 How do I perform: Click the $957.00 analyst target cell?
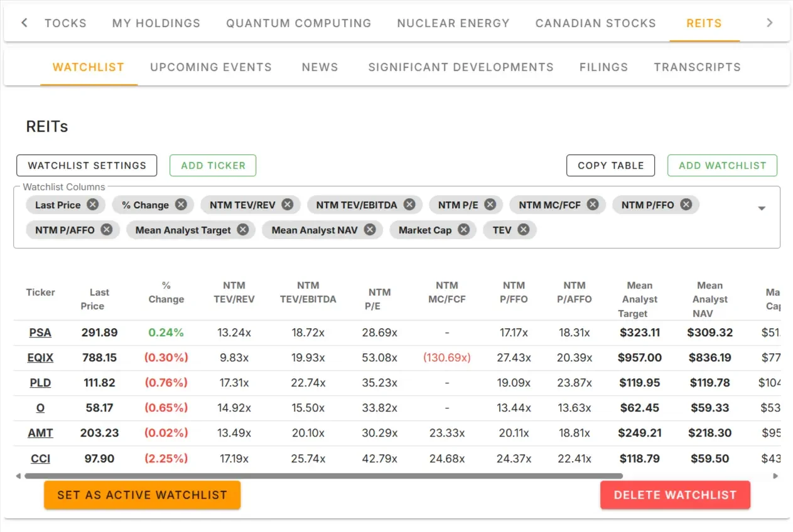click(640, 358)
